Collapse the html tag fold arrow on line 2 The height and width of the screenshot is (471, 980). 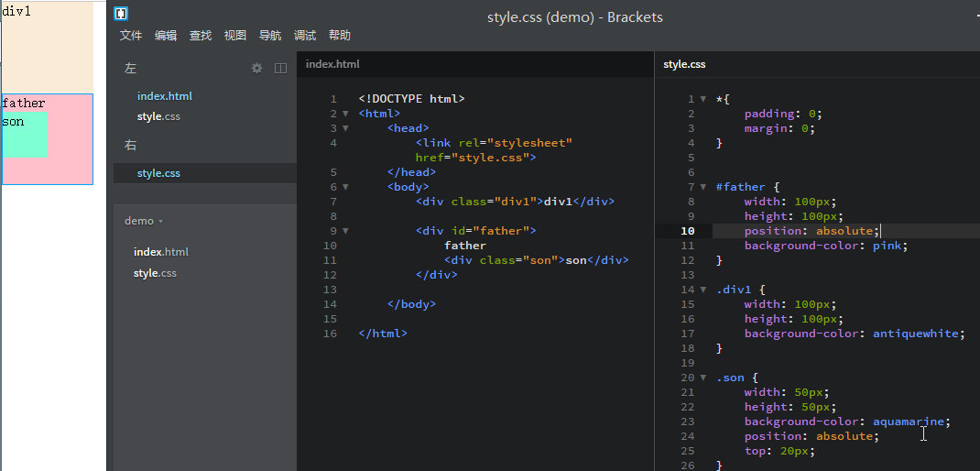coord(345,114)
